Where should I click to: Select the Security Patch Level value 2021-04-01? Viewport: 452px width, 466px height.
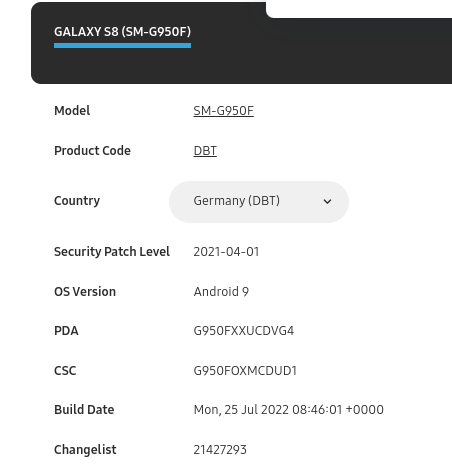pyautogui.click(x=226, y=252)
